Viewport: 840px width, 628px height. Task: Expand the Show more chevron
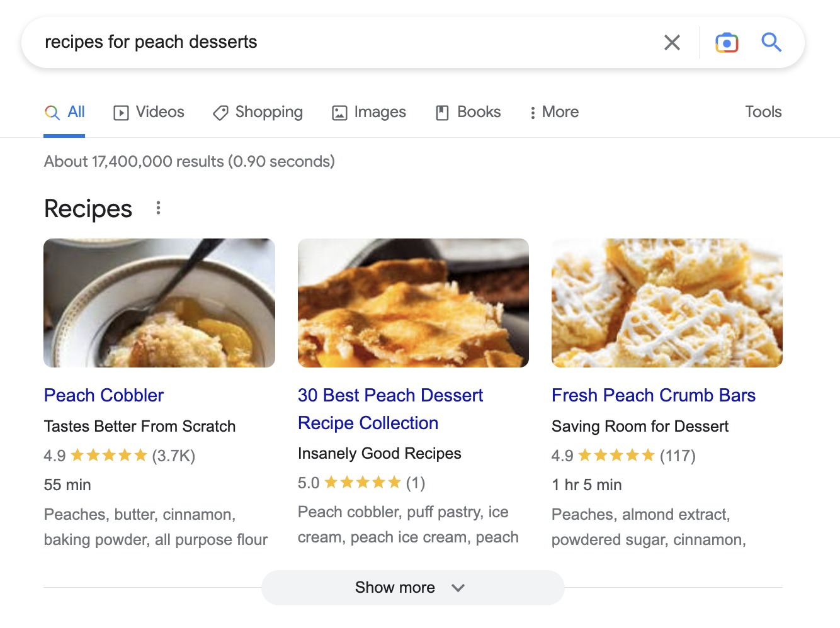pyautogui.click(x=458, y=588)
